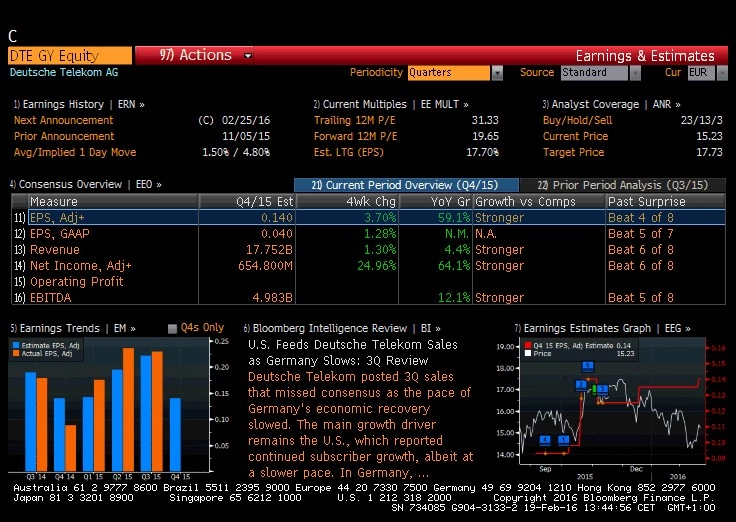The height and width of the screenshot is (522, 736).
Task: Switch to Current Period Overview (Q4/15) tab
Action: (x=406, y=185)
